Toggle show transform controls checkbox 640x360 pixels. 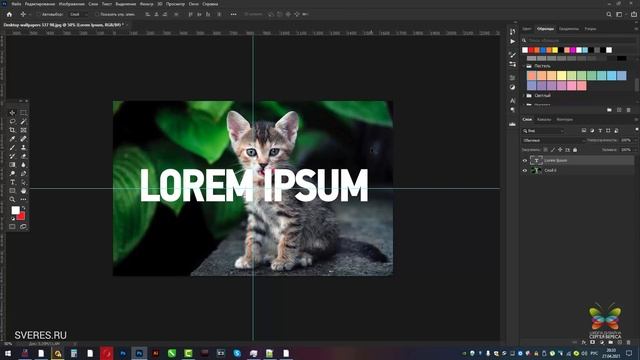pyautogui.click(x=97, y=14)
